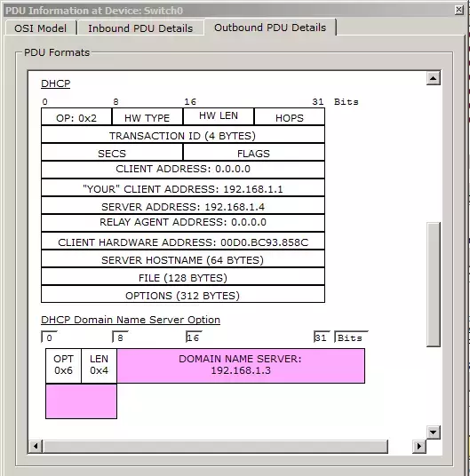This screenshot has width=470, height=476.
Task: Click the OPTIONS (312 BYTES) row
Action: click(183, 294)
